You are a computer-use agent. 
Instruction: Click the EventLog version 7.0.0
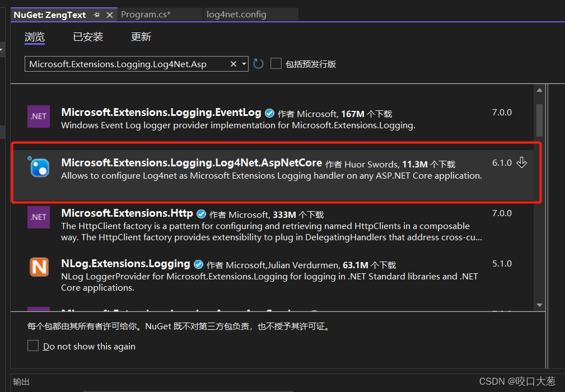point(502,113)
